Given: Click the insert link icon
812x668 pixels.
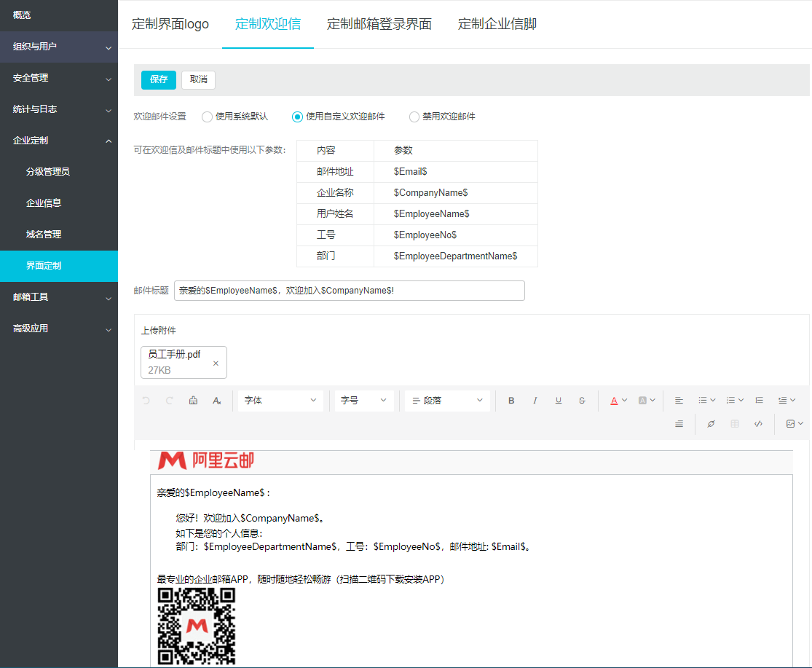Looking at the screenshot, I should click(711, 424).
